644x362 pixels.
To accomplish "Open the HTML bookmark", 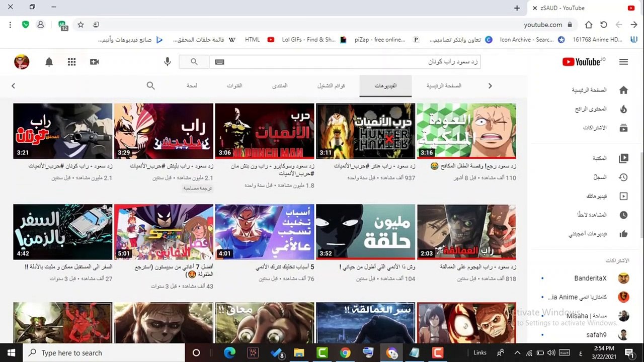I will tap(259, 40).
